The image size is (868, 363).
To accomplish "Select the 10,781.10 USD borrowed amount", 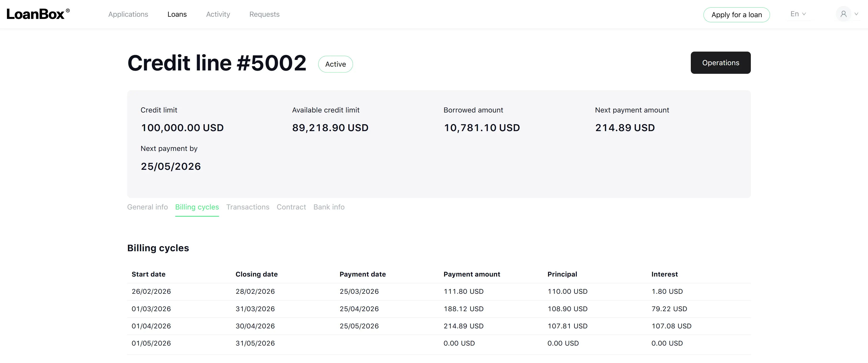I will [x=482, y=128].
